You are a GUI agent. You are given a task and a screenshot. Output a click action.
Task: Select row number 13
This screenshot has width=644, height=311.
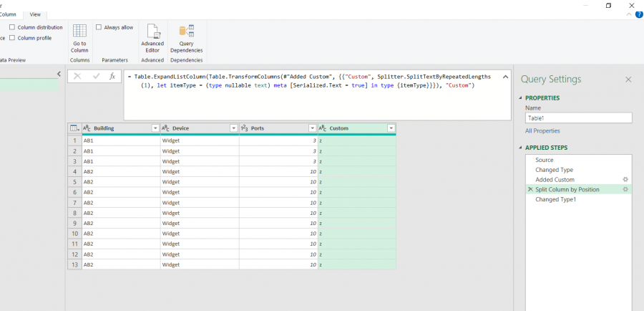(x=74, y=264)
